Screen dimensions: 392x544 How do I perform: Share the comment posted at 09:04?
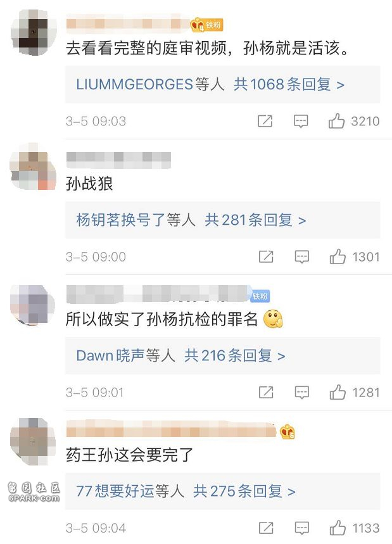tap(266, 528)
